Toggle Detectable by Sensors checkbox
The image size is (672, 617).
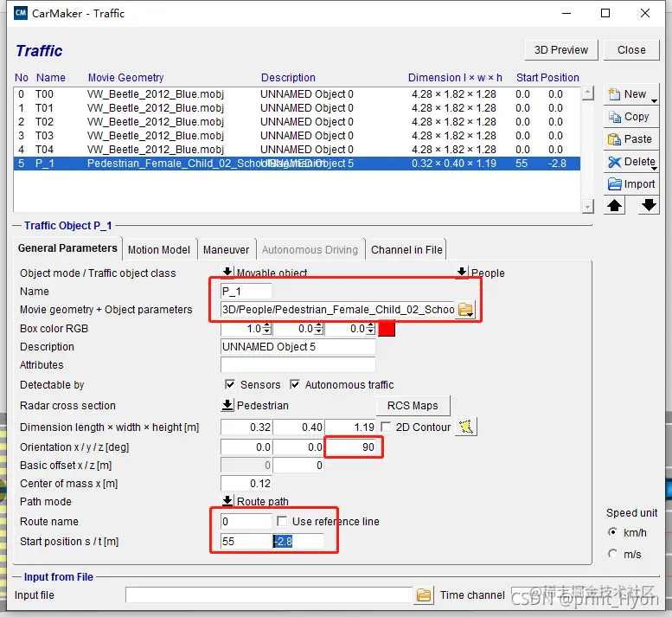coord(230,384)
